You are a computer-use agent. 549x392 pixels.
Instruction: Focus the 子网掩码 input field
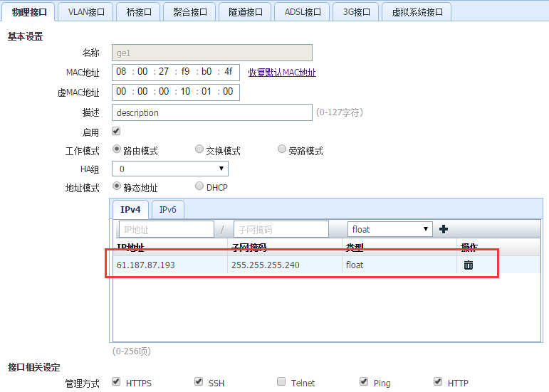click(x=281, y=229)
